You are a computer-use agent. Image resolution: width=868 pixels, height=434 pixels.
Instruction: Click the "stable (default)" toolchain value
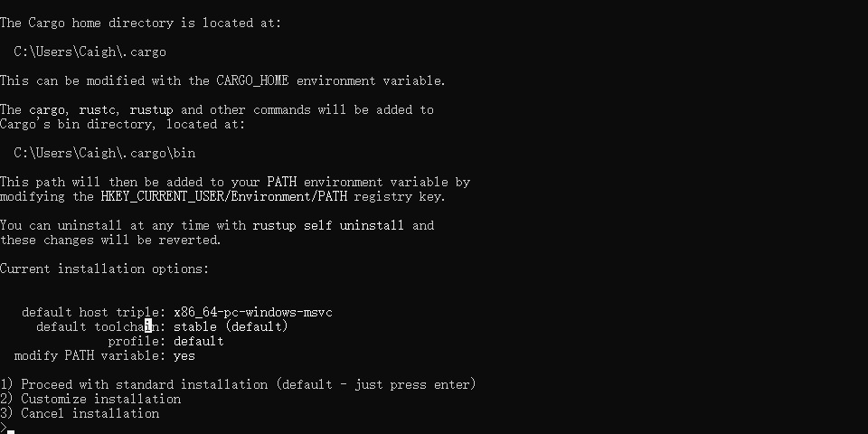(231, 326)
